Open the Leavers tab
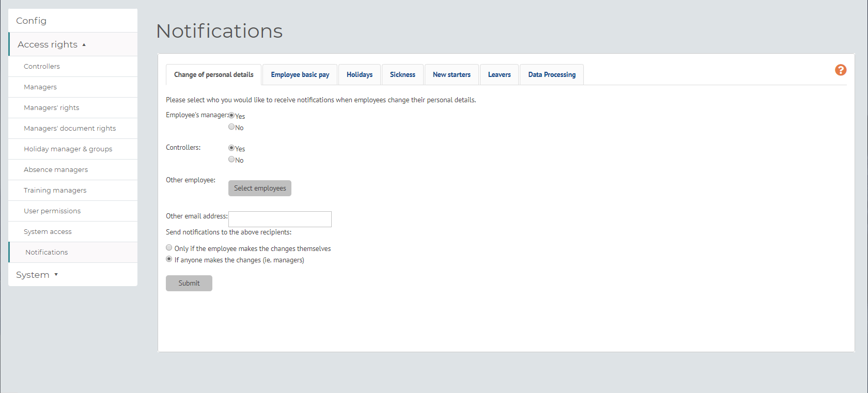 pos(499,74)
